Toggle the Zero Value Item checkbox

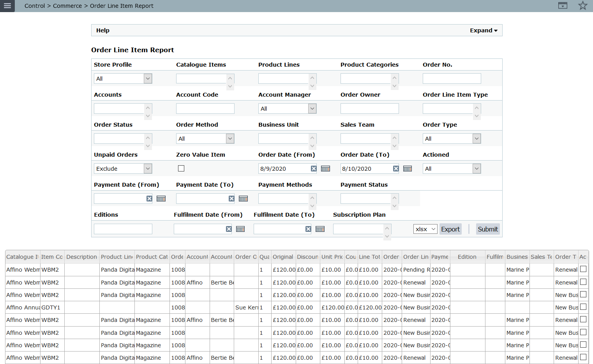181,168
